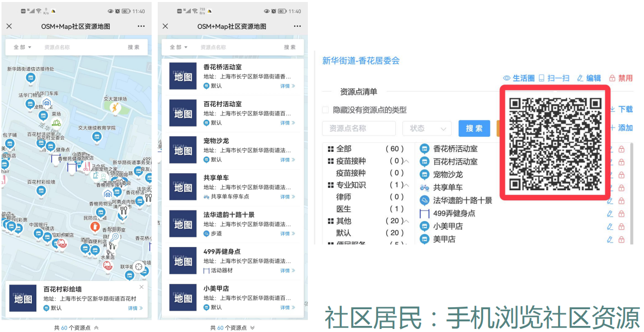Click the edit pencil for 法华遗韵十路十景
Image resolution: width=644 pixels, height=332 pixels.
pyautogui.click(x=610, y=201)
